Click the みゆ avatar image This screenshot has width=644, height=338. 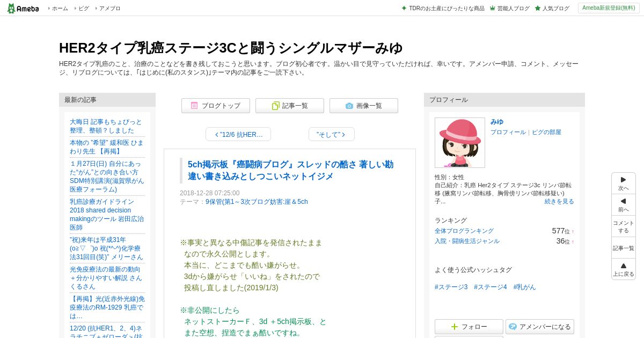(x=460, y=143)
